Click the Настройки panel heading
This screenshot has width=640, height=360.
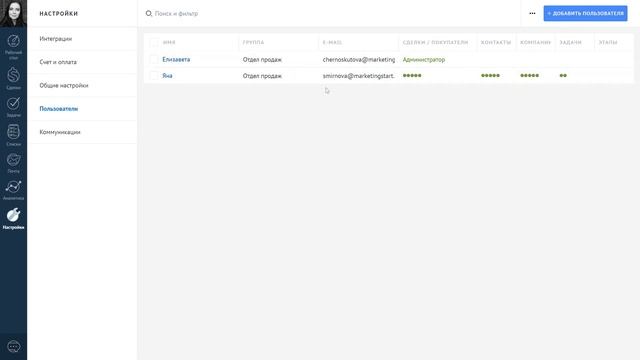pyautogui.click(x=59, y=13)
